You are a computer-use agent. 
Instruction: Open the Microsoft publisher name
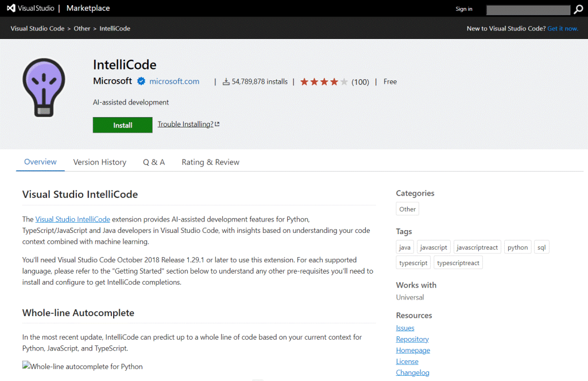[x=113, y=81]
